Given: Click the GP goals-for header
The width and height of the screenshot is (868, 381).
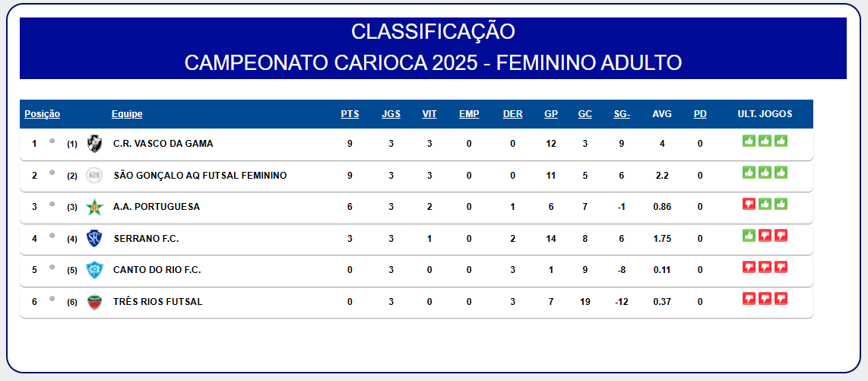Looking at the screenshot, I should coord(551,114).
